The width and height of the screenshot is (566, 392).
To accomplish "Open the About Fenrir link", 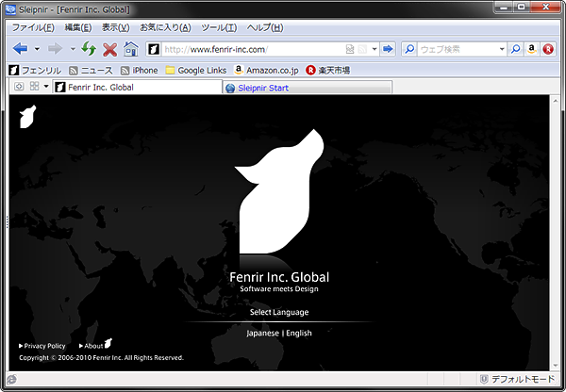I will [95, 345].
